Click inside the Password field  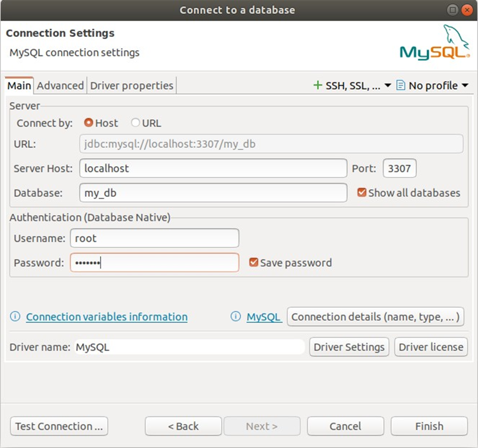click(155, 263)
